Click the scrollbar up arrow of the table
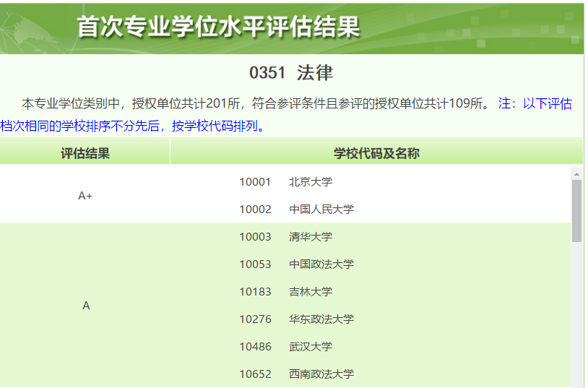 click(576, 173)
